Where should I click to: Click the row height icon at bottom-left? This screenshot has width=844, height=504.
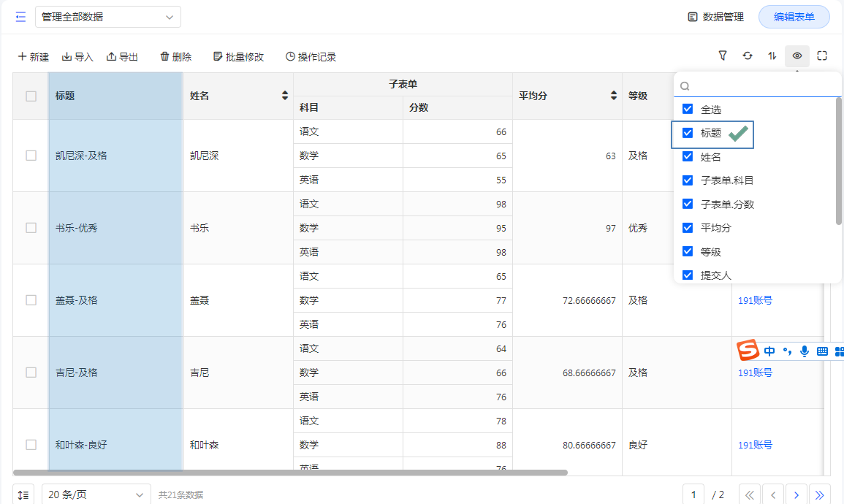click(x=23, y=495)
